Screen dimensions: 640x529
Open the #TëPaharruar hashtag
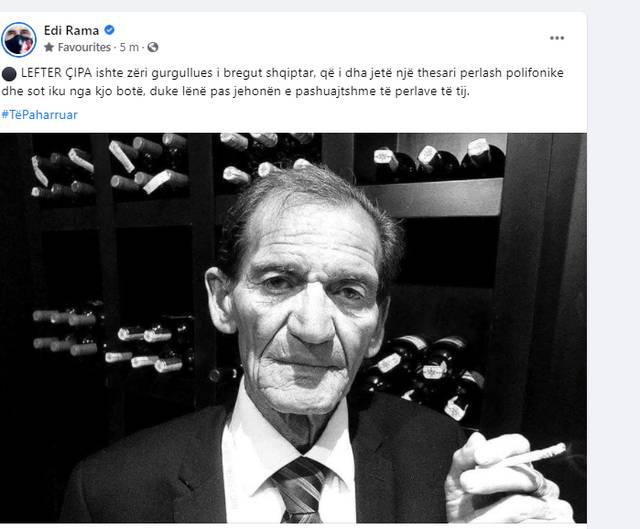[x=39, y=115]
